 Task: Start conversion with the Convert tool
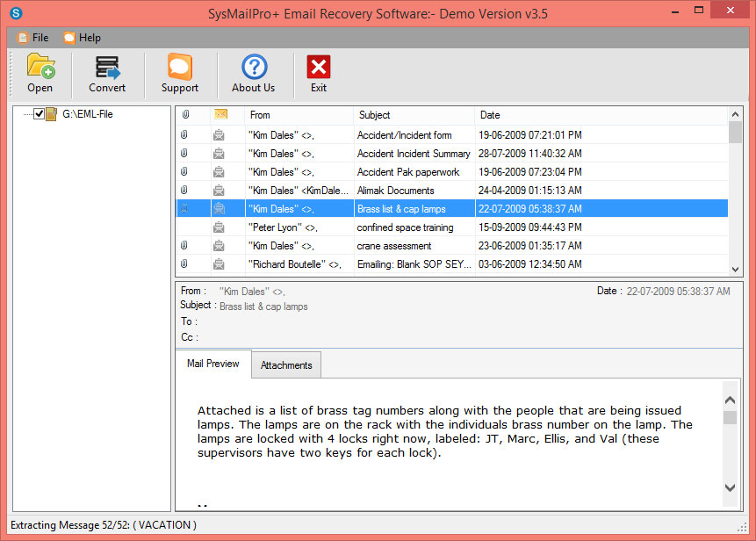107,73
